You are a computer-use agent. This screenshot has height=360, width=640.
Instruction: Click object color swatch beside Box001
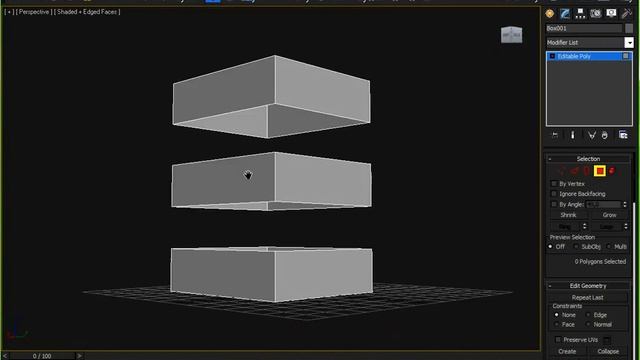(x=629, y=28)
